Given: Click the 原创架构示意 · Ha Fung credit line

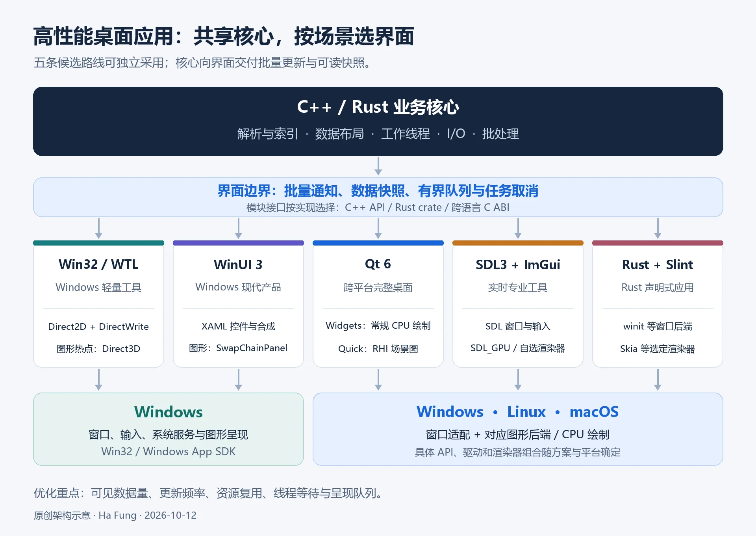Looking at the screenshot, I should (x=115, y=515).
